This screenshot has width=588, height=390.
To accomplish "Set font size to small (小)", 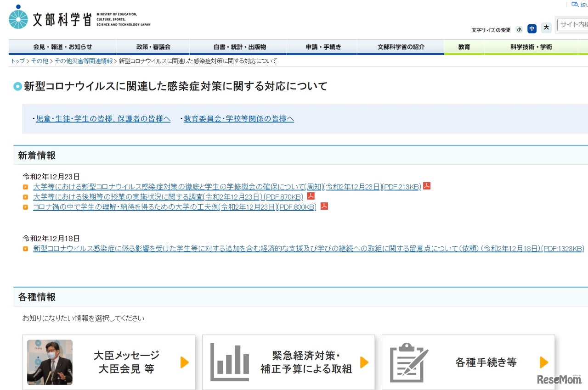I will coord(519,29).
